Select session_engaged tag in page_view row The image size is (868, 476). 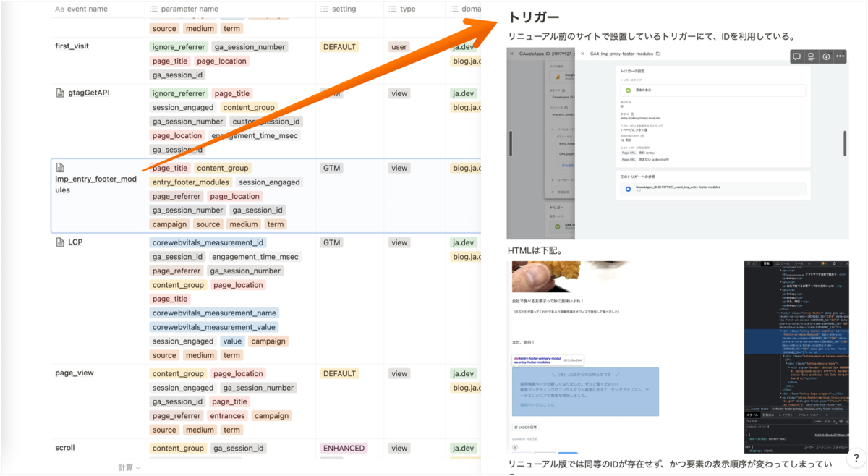click(183, 388)
